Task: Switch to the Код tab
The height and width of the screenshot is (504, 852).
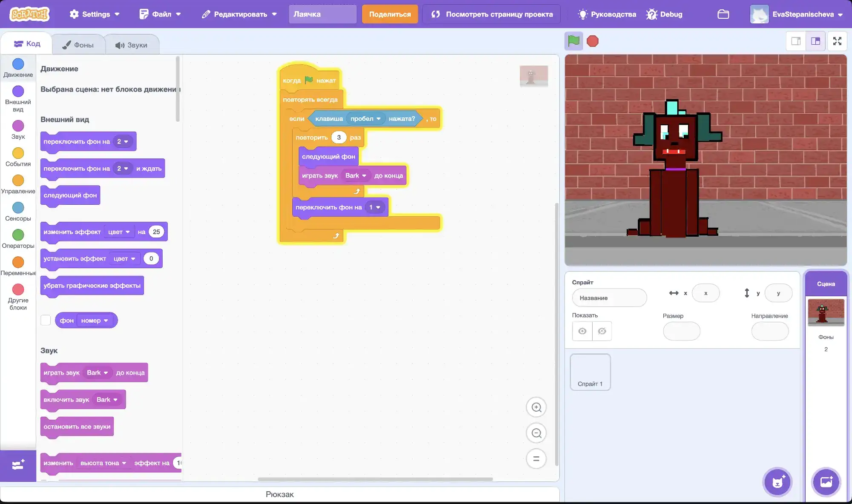Action: [x=27, y=43]
